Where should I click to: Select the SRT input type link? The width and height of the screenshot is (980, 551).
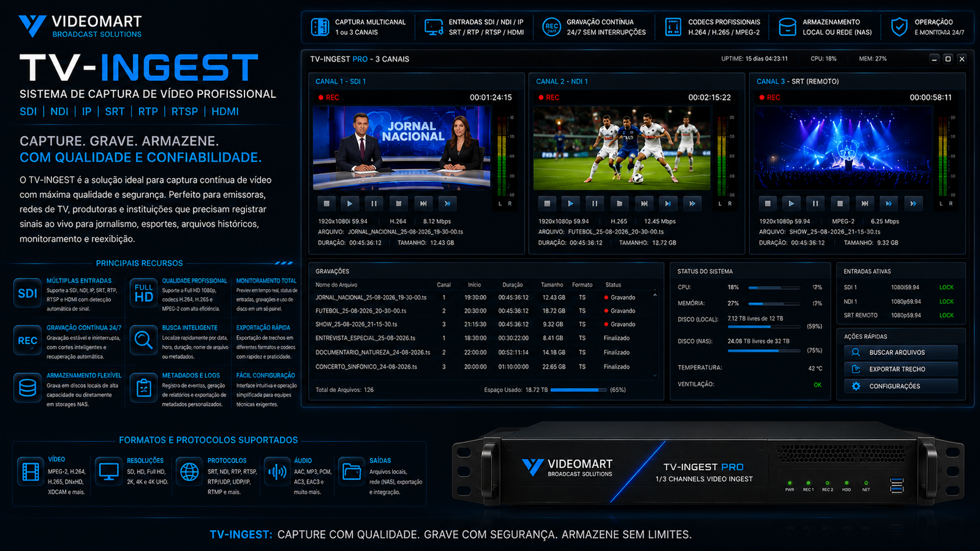(115, 111)
